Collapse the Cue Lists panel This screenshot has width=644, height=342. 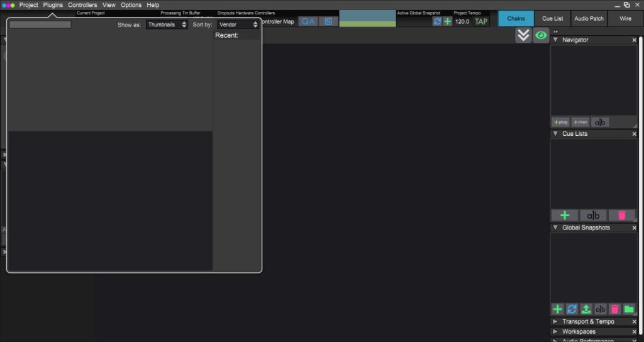coord(555,134)
